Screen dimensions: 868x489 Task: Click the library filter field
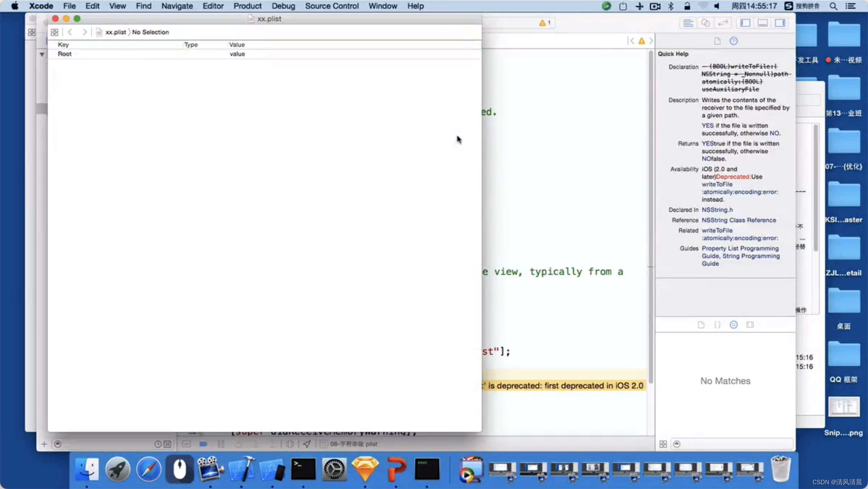(732, 444)
